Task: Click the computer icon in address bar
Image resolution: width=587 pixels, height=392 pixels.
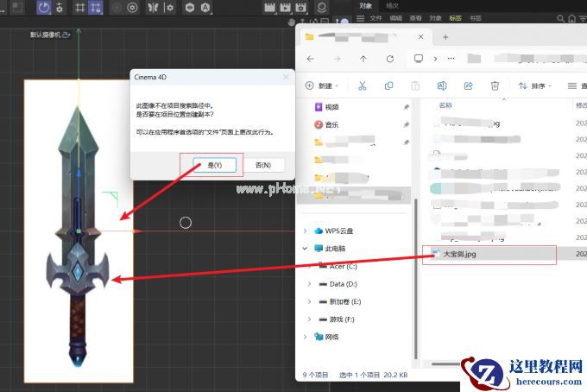Action: [419, 59]
